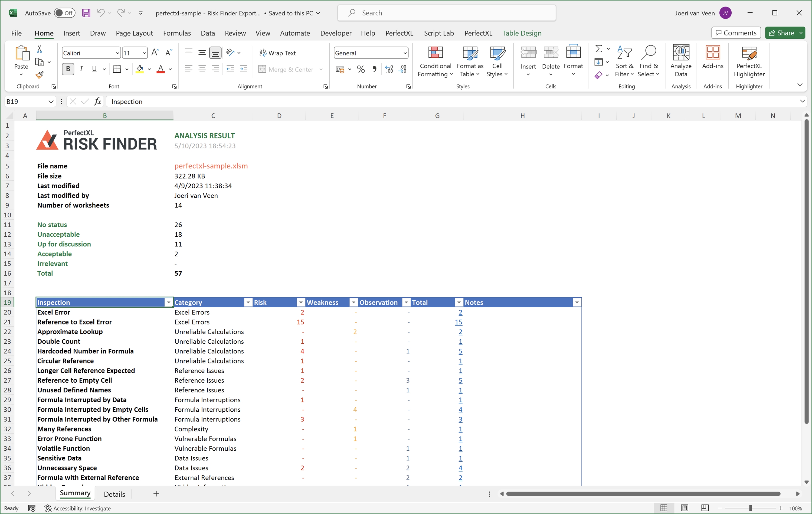Click the zoom slider handle

(750, 508)
